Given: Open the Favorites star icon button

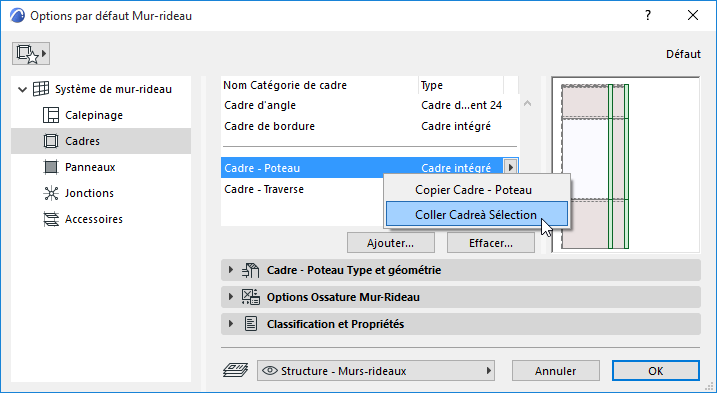Looking at the screenshot, I should click(x=31, y=54).
